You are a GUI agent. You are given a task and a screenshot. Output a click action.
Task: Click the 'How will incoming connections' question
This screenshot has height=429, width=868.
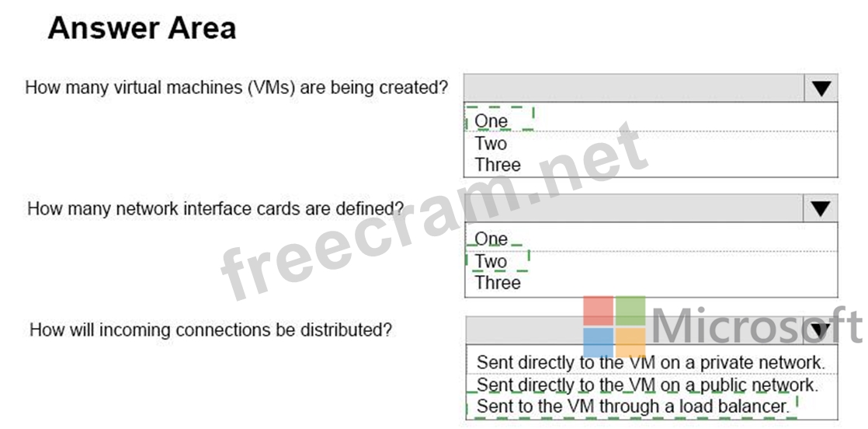tap(210, 330)
